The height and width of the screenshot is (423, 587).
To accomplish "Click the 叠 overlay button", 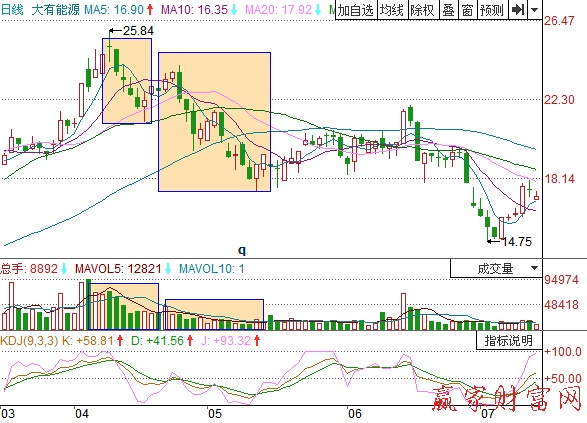I will pyautogui.click(x=448, y=10).
